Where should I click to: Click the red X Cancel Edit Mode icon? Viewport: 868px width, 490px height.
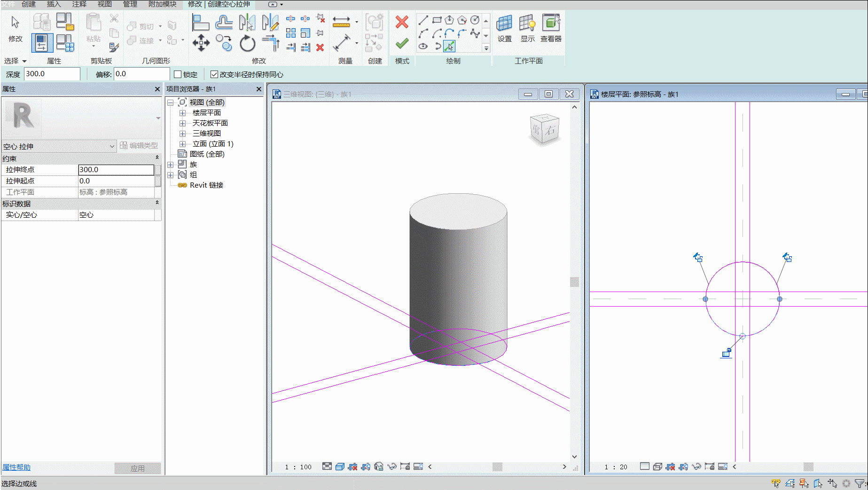(x=402, y=22)
